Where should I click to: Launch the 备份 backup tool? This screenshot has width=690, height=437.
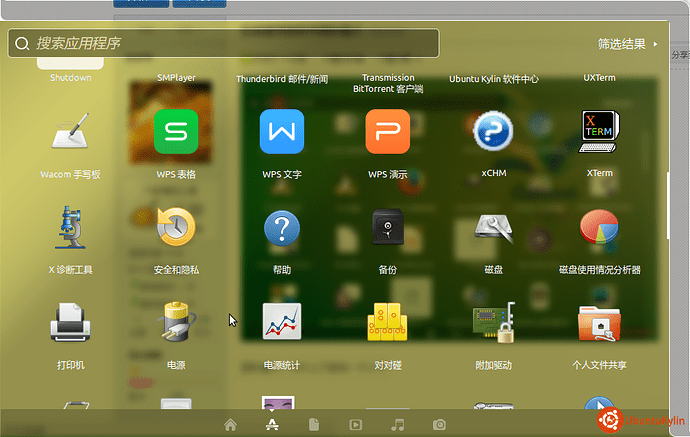point(387,228)
